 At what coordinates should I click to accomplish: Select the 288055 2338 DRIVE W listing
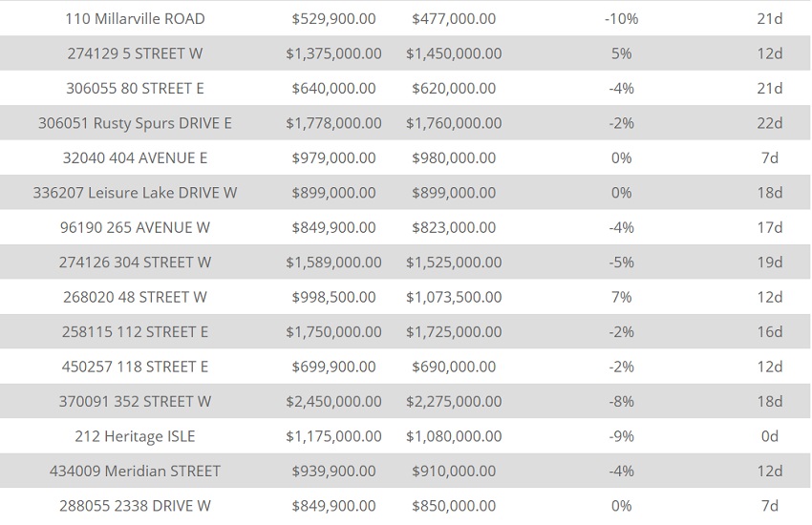tap(135, 506)
